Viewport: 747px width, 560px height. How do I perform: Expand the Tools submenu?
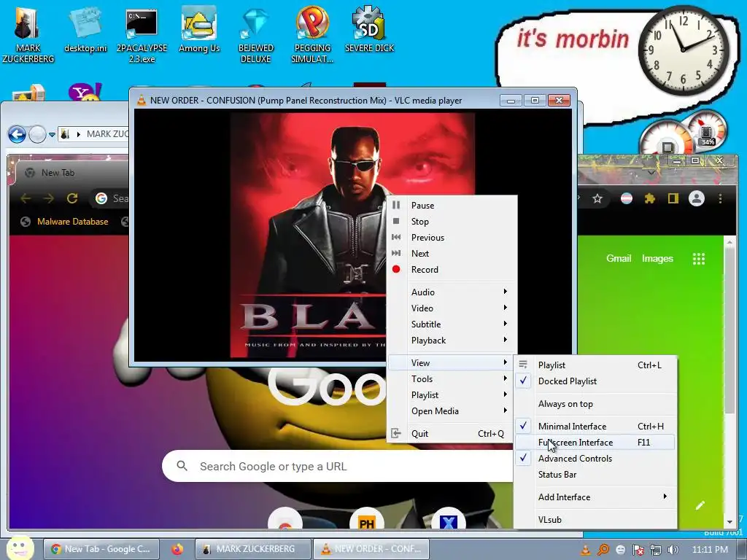[451, 379]
